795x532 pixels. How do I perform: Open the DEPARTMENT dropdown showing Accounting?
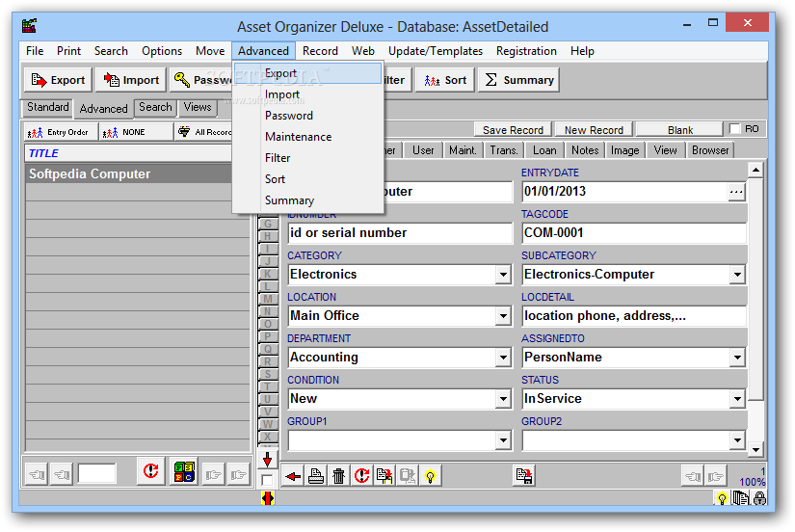[503, 359]
